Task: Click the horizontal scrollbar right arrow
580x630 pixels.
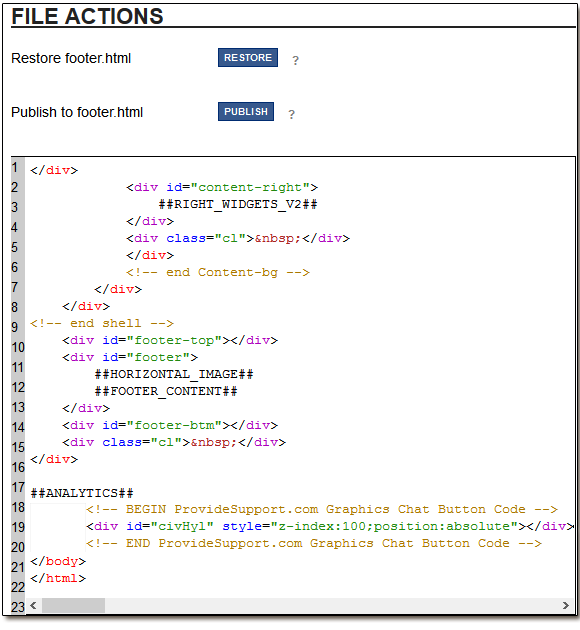Action: coord(566,605)
